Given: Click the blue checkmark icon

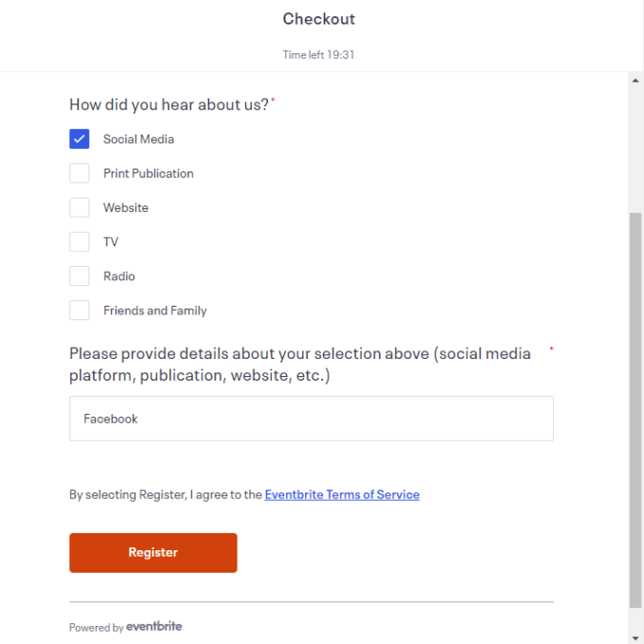Looking at the screenshot, I should tap(80, 139).
